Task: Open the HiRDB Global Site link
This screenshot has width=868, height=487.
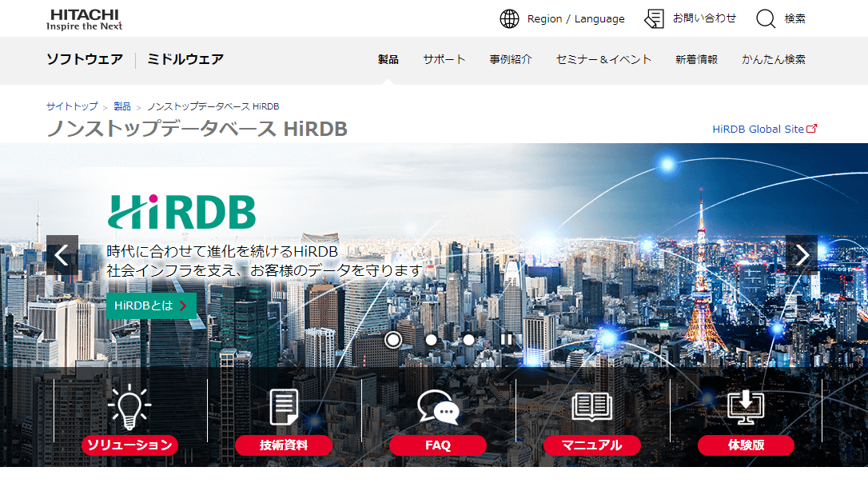Action: coord(758,129)
